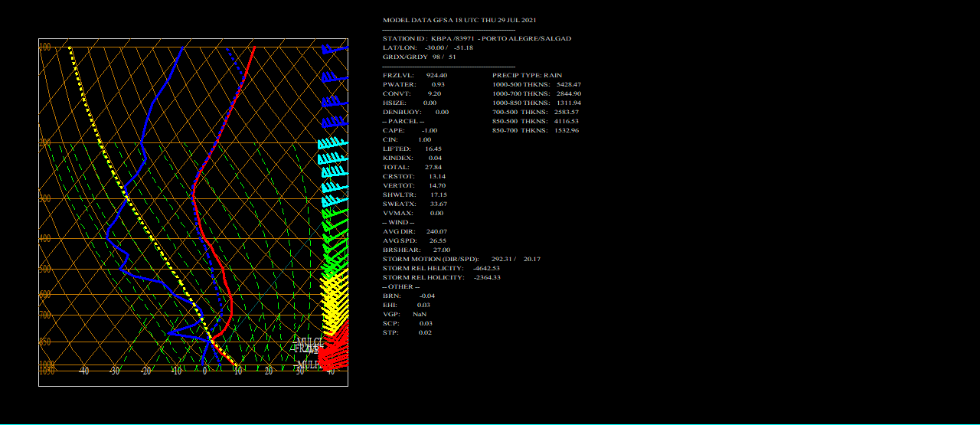
Task: Click the VGP value NaN
Action: tap(420, 314)
